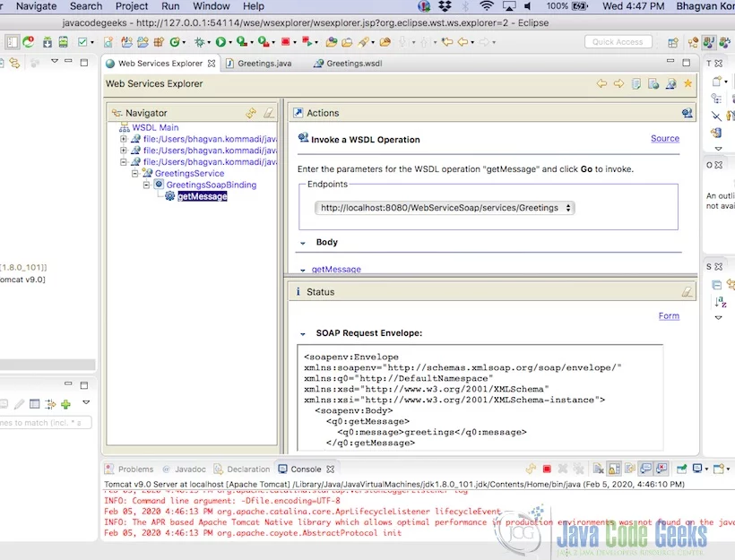735x560 pixels.
Task: Select WSDL Main in Navigator
Action: 155,127
